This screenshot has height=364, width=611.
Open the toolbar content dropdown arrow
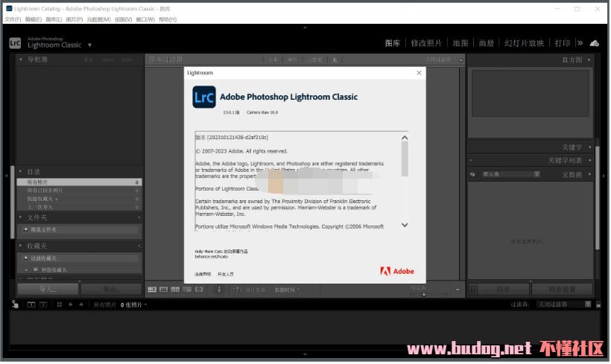458,290
